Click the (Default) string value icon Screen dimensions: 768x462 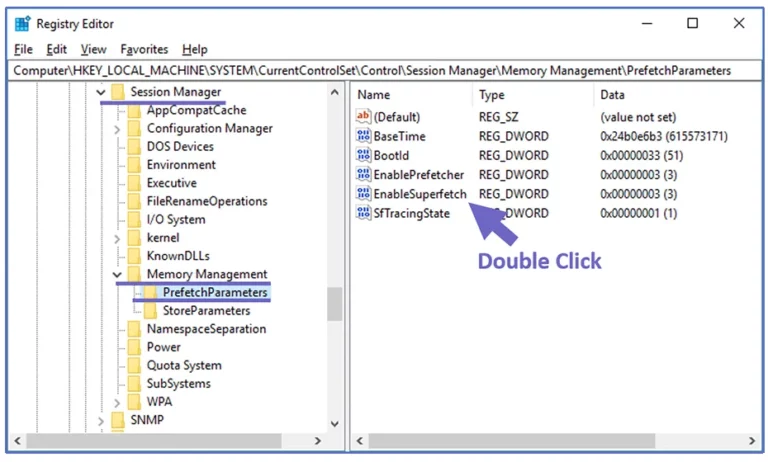coord(363,117)
